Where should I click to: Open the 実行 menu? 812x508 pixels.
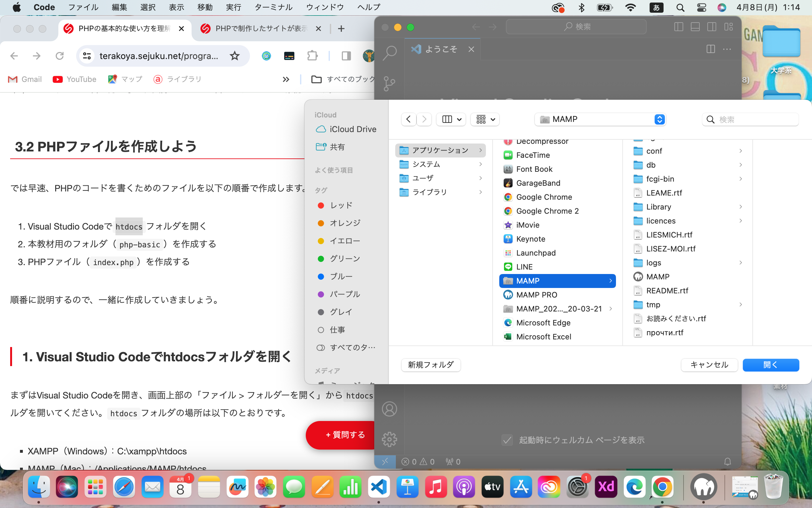[233, 7]
